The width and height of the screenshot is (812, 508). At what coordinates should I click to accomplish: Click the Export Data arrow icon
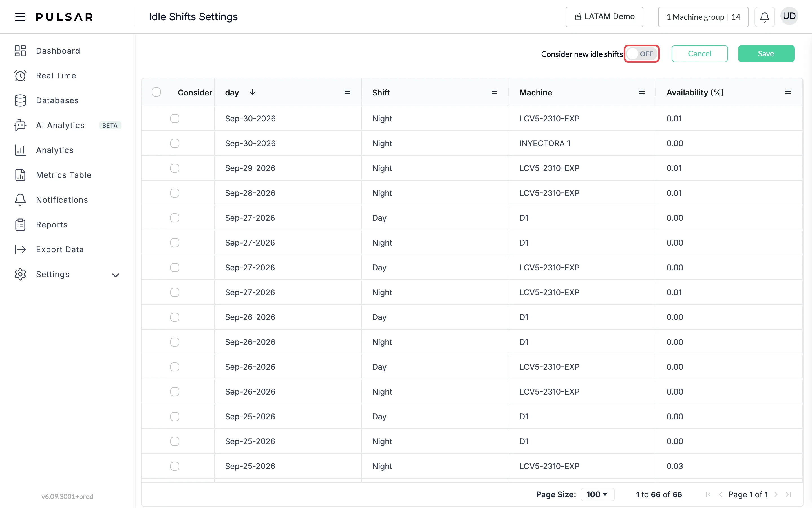pos(20,249)
